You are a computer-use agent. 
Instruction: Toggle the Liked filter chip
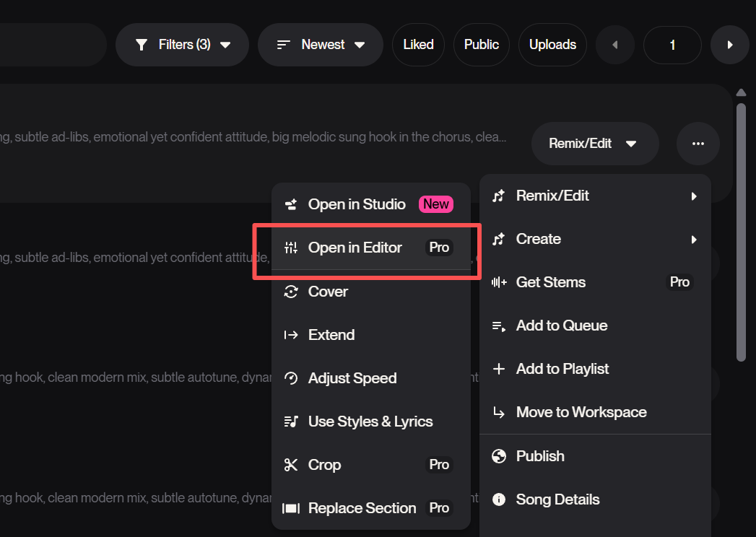418,45
